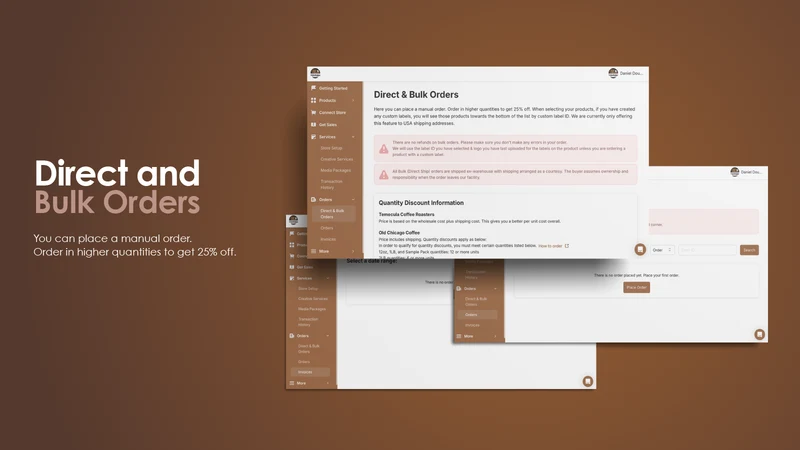
Task: Collapse Orders chevron in front window sidebar
Action: (x=353, y=199)
